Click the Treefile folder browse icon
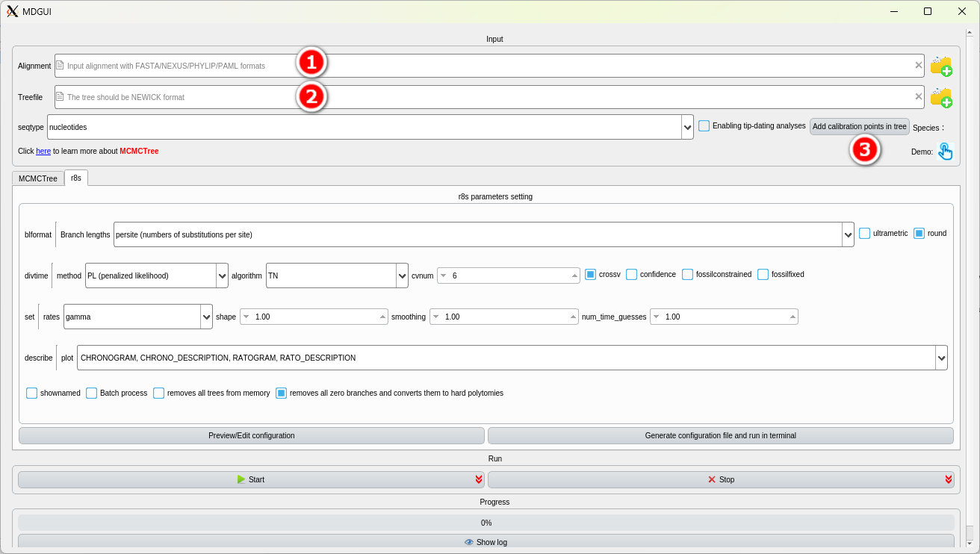 point(940,97)
